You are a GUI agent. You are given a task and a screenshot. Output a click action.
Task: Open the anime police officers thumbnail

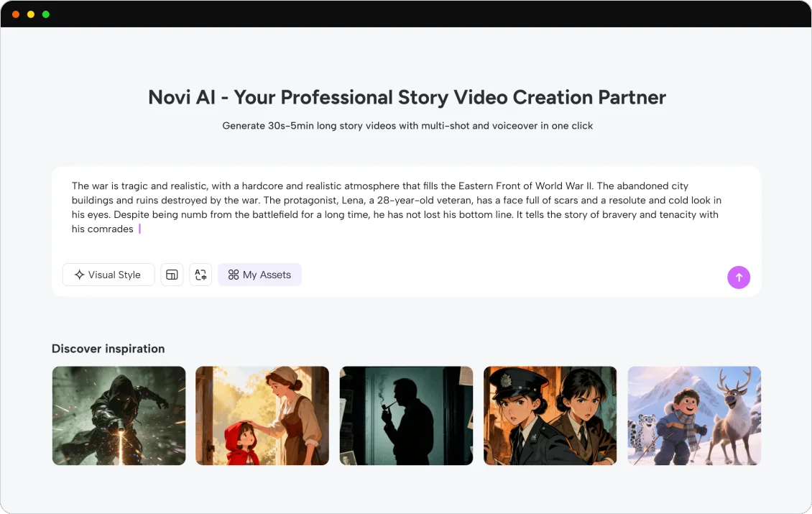coord(550,416)
